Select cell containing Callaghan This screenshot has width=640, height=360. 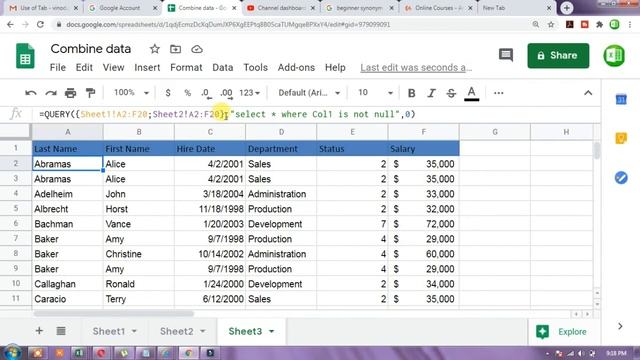pos(67,284)
